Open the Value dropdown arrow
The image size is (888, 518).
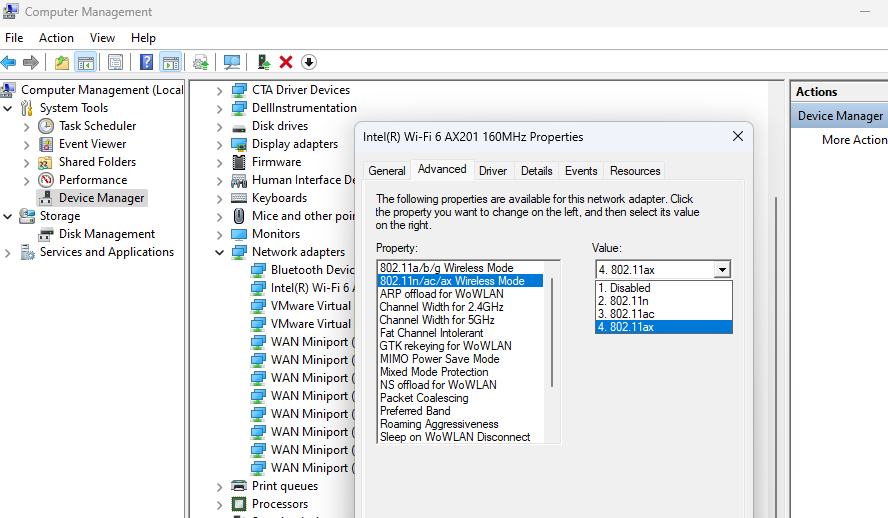[722, 270]
